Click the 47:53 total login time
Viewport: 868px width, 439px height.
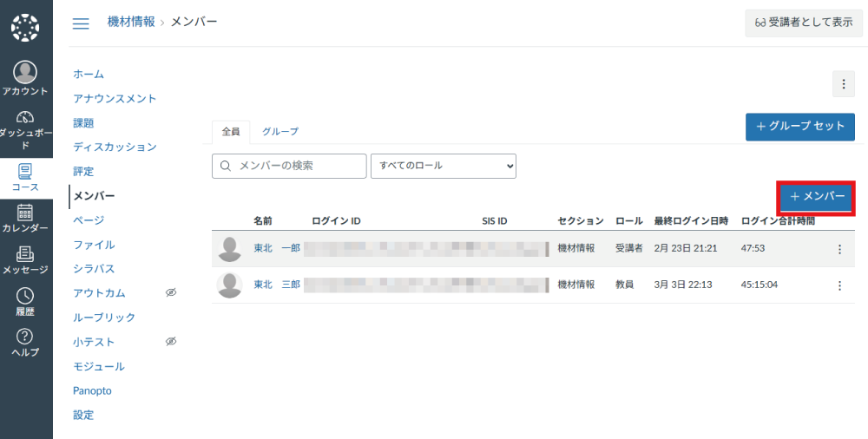click(x=753, y=248)
